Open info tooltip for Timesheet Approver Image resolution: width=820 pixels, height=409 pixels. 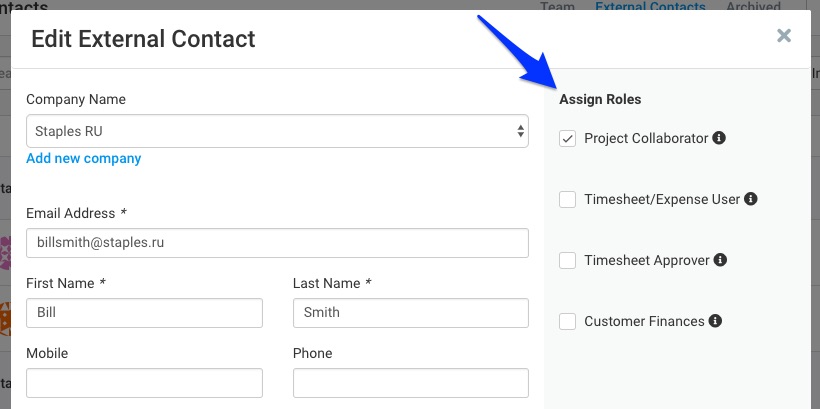click(720, 260)
